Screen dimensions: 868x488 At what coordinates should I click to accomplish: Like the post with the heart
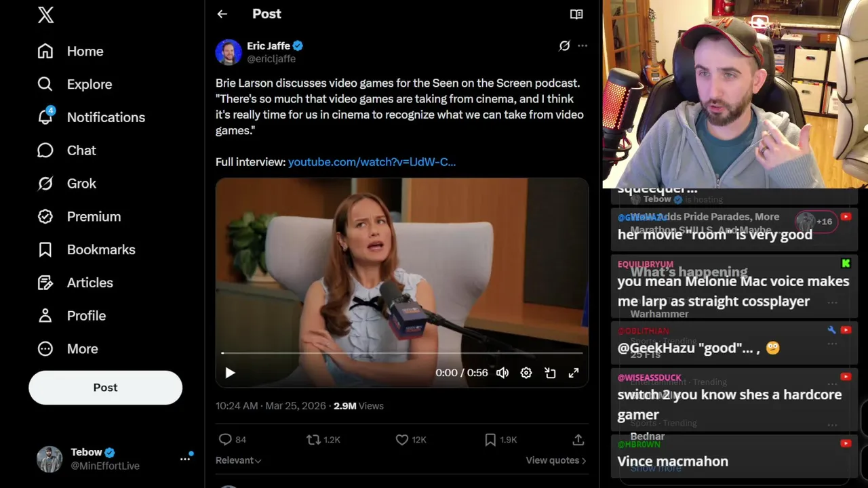(x=402, y=440)
